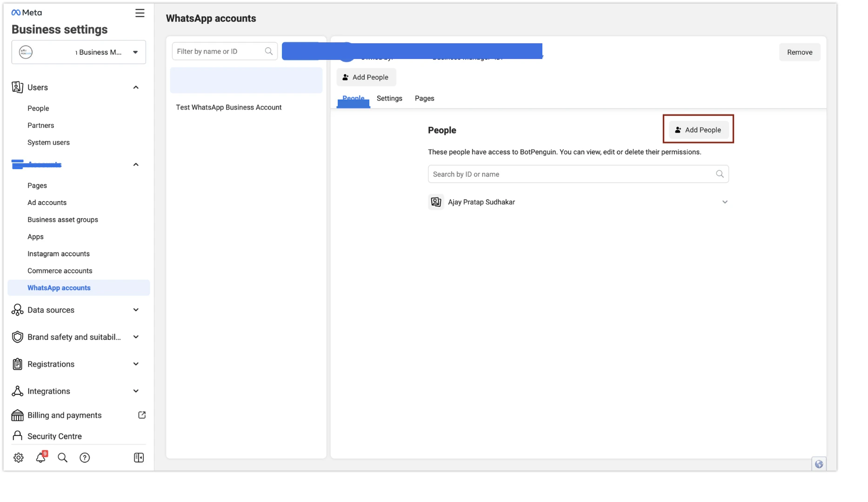Screen dimensions: 868x502
Task: Expand the Integrations section
Action: [x=136, y=391]
